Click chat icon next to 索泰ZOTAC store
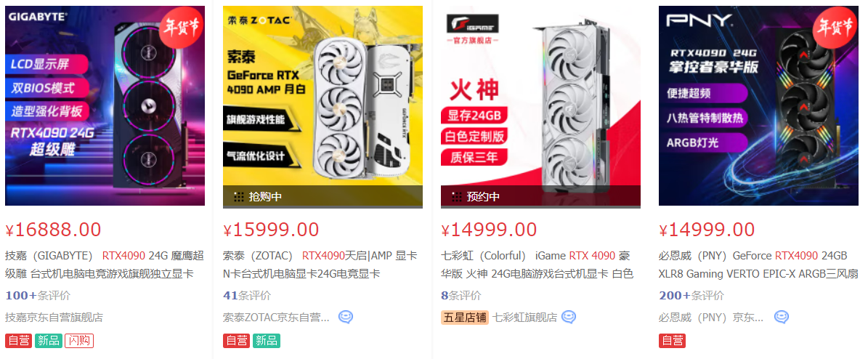The height and width of the screenshot is (359, 868). pyautogui.click(x=346, y=318)
